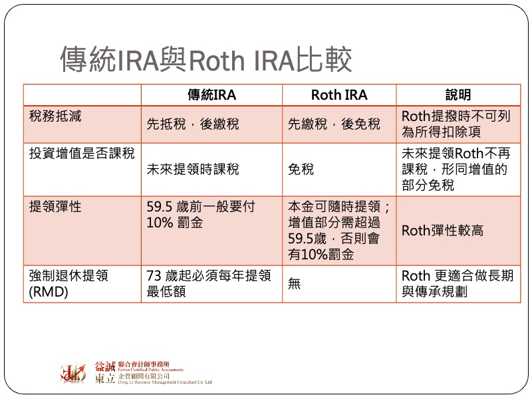The image size is (532, 399).
Task: Click the cell reading 先繳稅，後免稅
Action: [x=334, y=124]
